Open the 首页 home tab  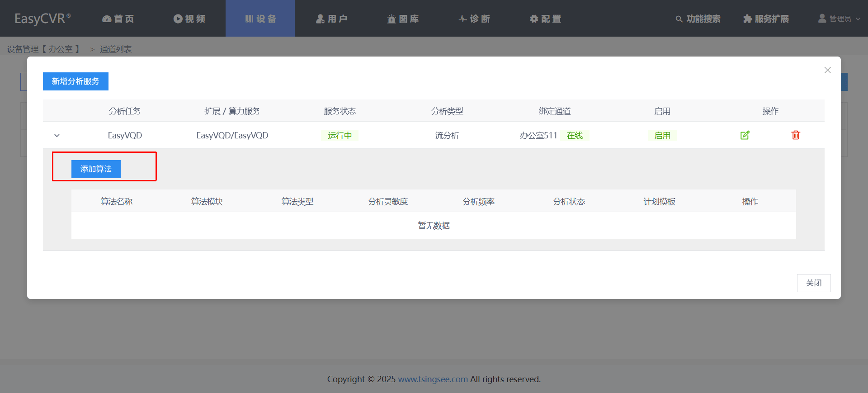pos(118,19)
